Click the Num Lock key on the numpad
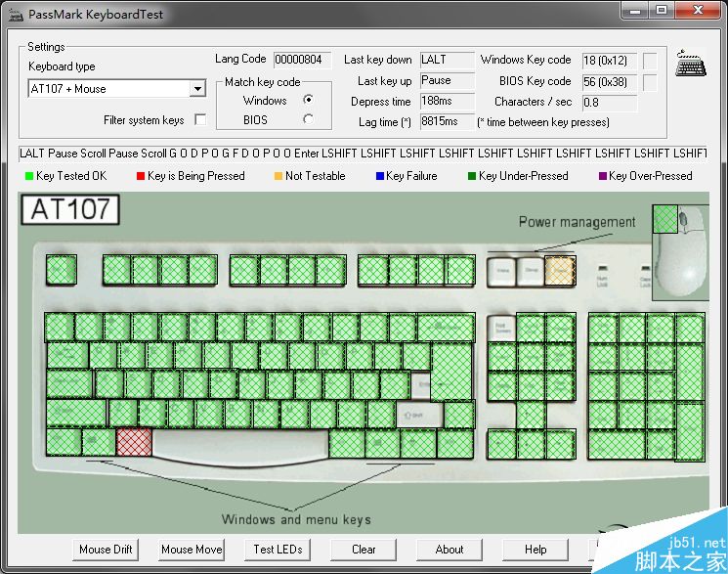 point(603,329)
